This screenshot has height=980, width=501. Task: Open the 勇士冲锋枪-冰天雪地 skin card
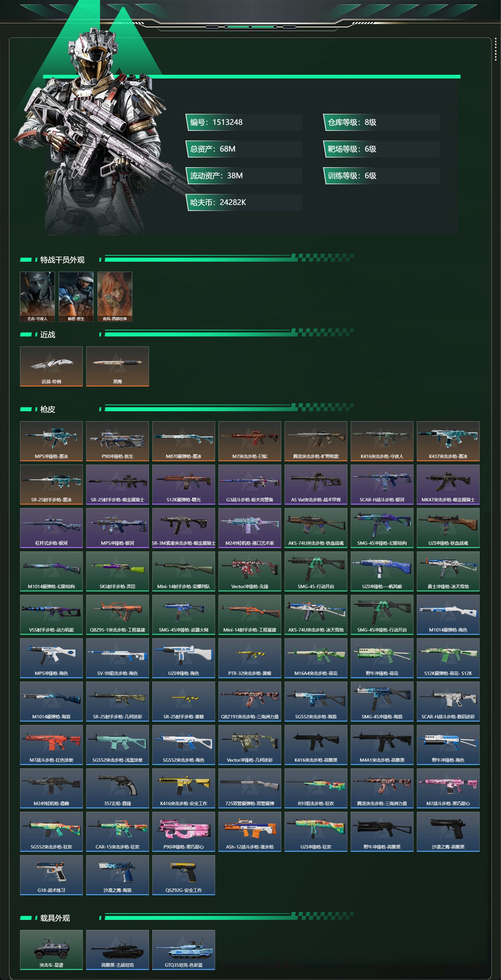[x=448, y=571]
